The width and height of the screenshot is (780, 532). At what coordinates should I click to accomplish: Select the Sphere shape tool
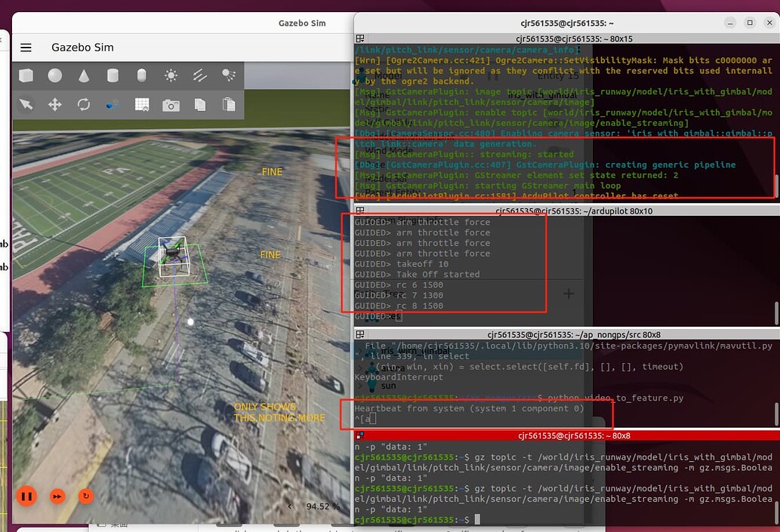(54, 75)
